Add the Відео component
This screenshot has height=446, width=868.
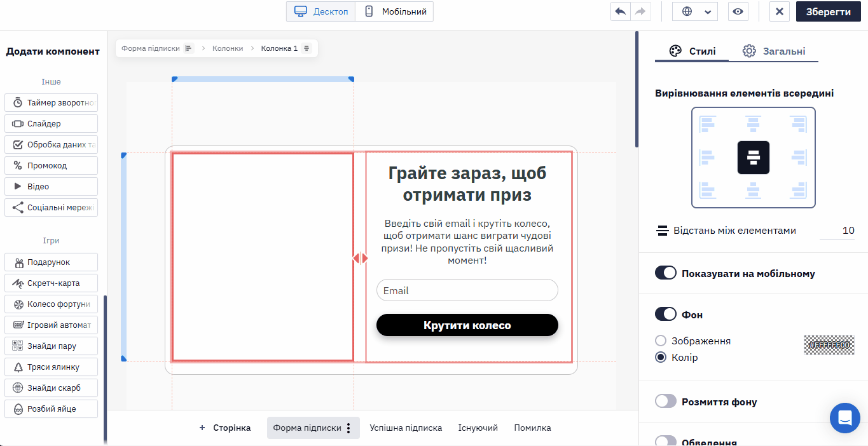click(x=51, y=186)
